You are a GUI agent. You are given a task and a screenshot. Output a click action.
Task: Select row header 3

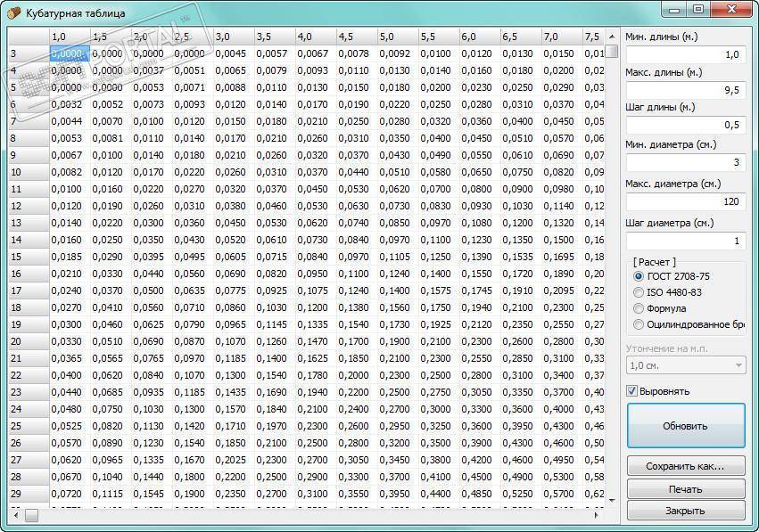click(x=29, y=53)
